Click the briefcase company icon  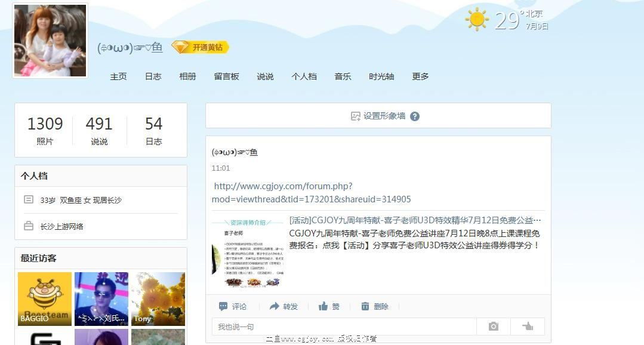pyautogui.click(x=29, y=226)
